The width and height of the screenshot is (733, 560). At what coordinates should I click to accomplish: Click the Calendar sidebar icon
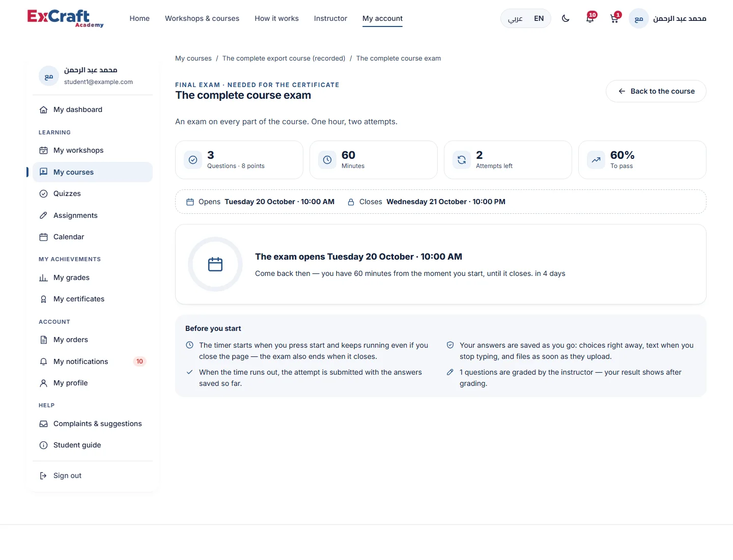pos(43,237)
